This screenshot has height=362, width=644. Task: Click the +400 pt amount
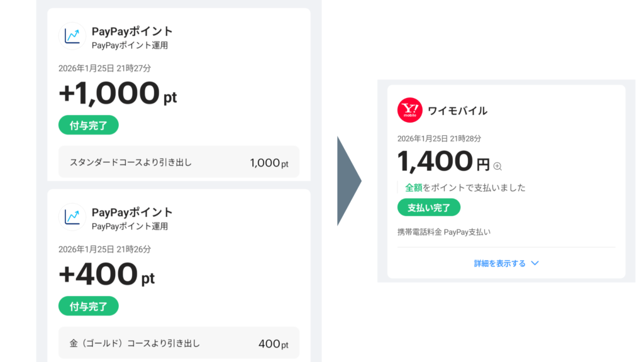coord(106,275)
